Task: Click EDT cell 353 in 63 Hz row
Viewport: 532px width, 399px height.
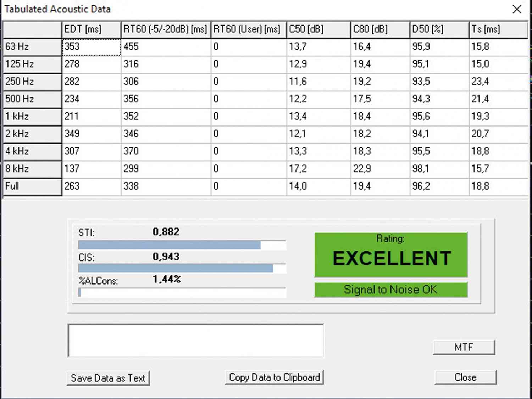Action: [x=92, y=47]
